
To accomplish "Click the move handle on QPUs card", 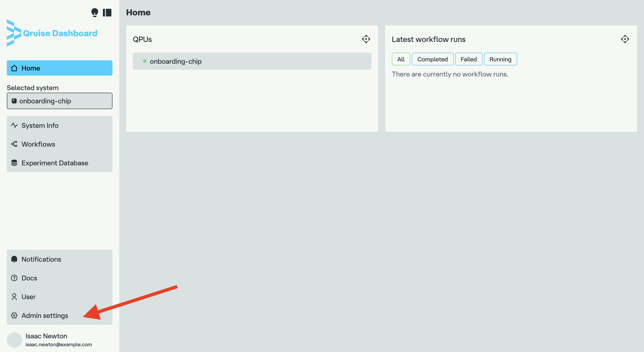I will (366, 39).
